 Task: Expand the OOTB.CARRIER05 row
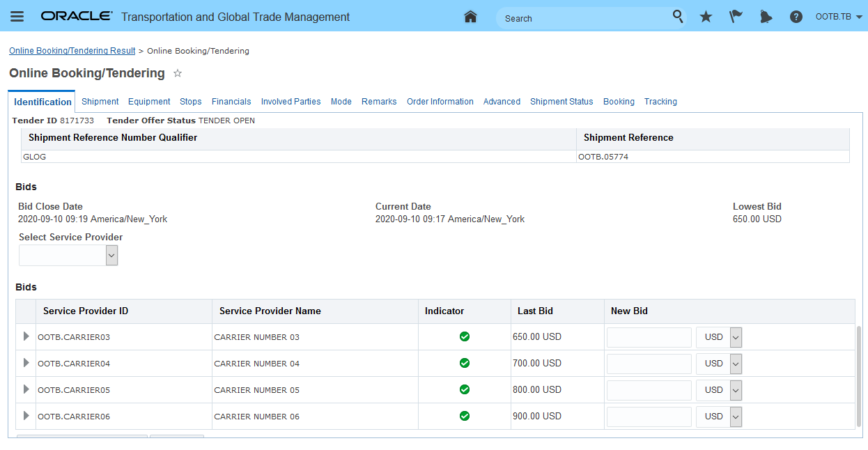(26, 389)
